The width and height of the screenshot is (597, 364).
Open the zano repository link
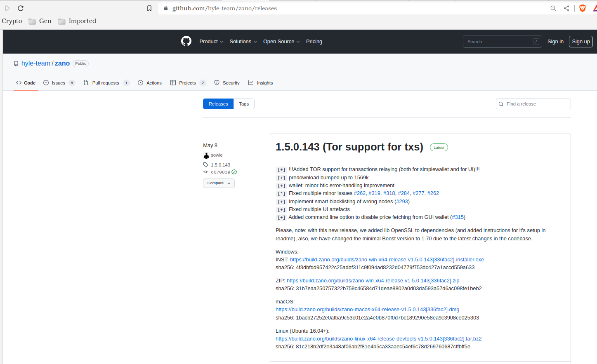(62, 63)
